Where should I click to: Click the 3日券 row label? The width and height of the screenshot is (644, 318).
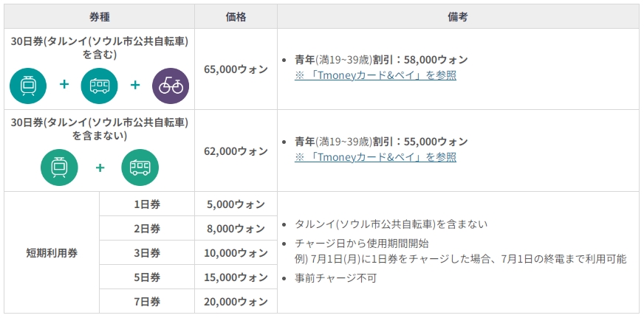(146, 253)
